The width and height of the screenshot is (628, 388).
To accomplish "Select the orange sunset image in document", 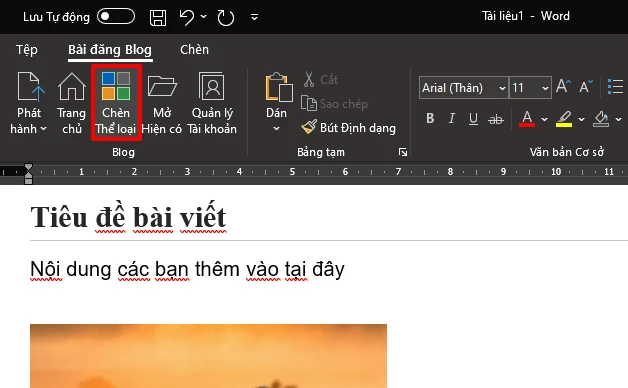I will [208, 356].
